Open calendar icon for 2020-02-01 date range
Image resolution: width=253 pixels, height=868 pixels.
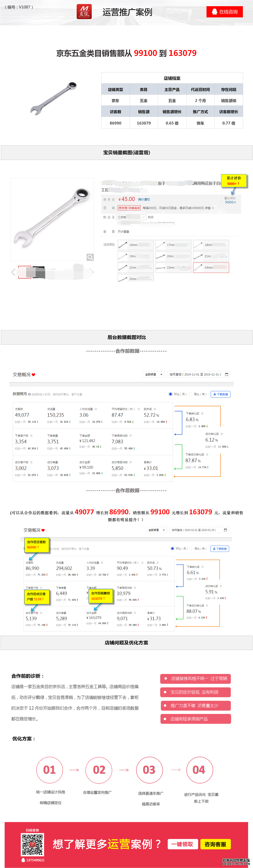[225, 530]
